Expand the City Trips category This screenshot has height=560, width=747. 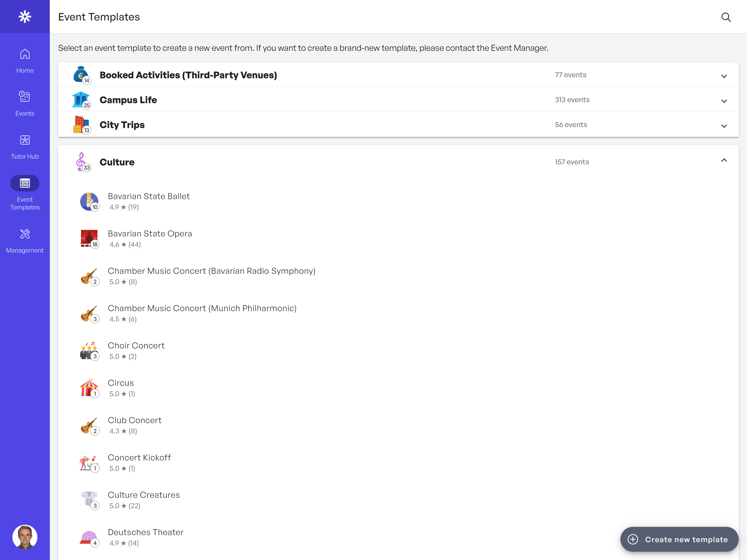[724, 125]
